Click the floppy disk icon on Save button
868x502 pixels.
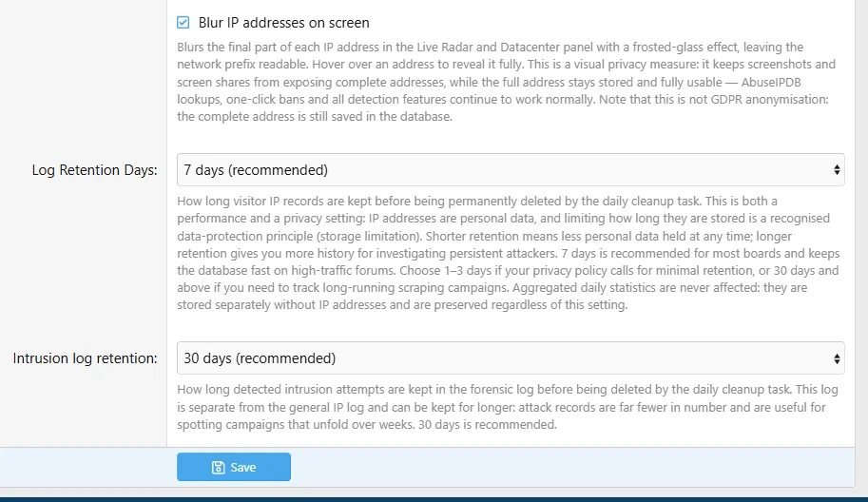[x=218, y=467]
